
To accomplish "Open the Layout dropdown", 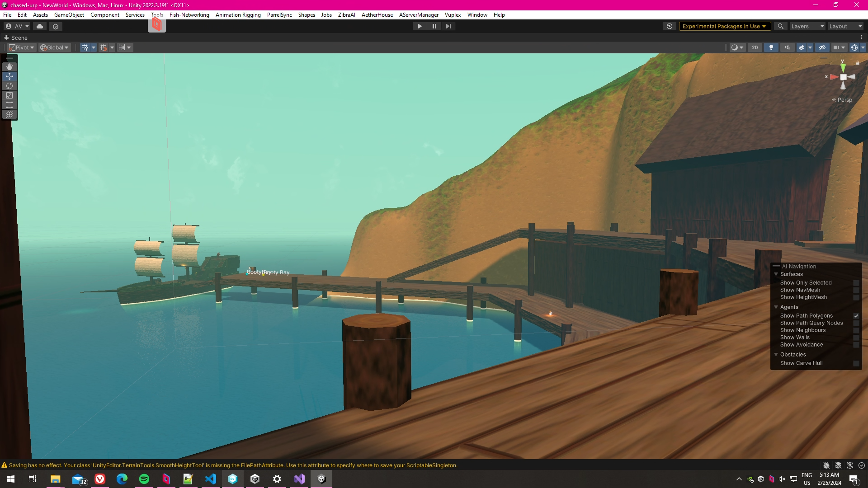I will tap(845, 26).
